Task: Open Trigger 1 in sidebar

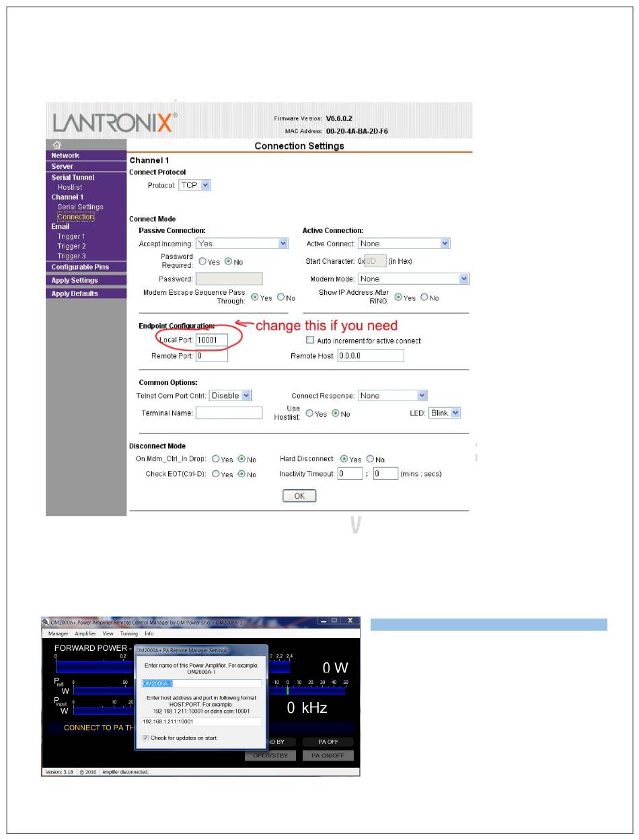Action: 71,236
